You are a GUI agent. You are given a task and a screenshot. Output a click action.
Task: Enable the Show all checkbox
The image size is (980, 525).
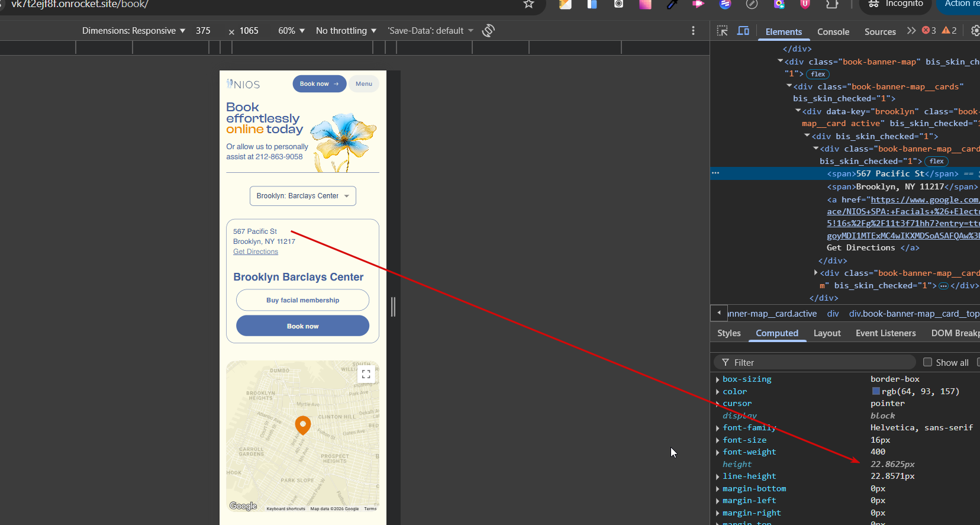click(x=927, y=362)
